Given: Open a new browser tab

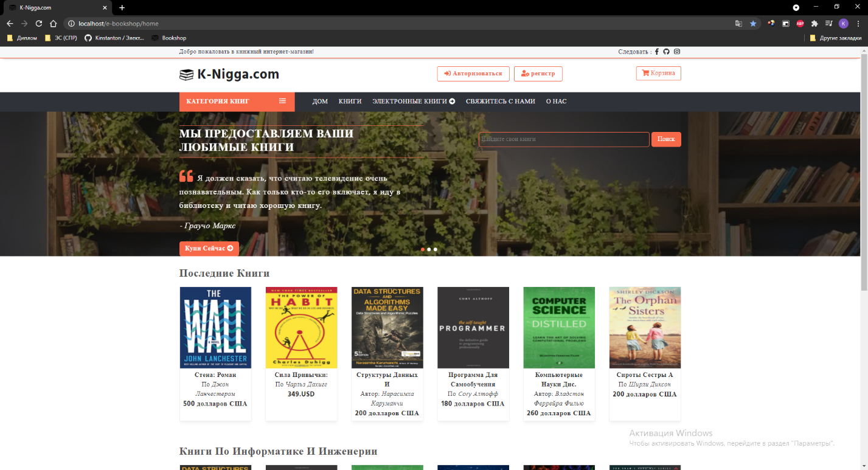Looking at the screenshot, I should point(122,7).
